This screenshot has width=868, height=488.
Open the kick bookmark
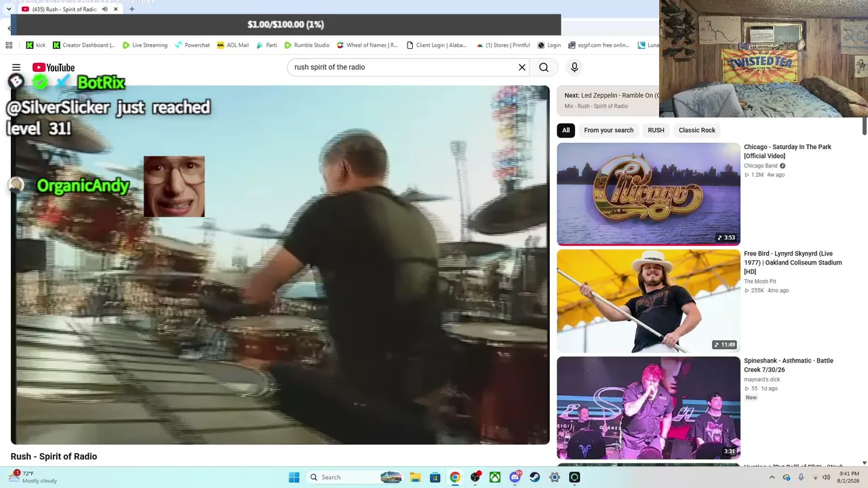(x=36, y=45)
